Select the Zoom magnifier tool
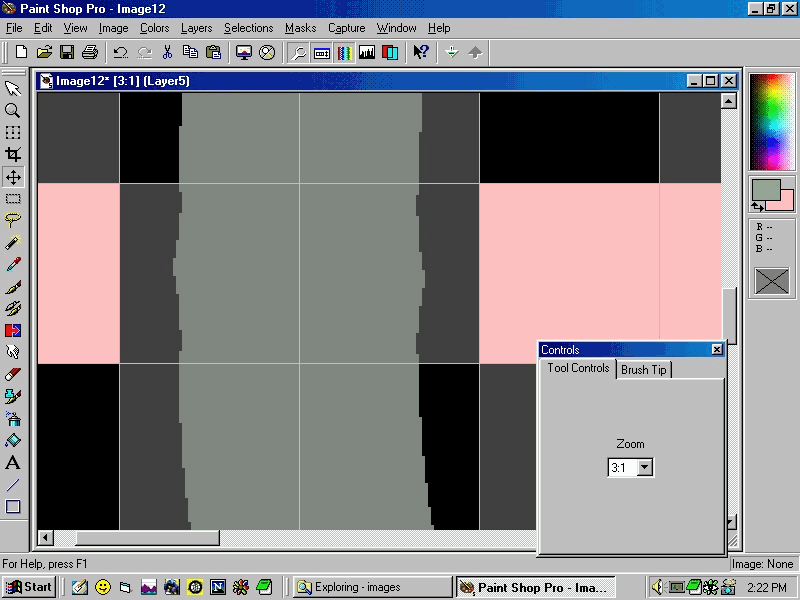 point(13,111)
